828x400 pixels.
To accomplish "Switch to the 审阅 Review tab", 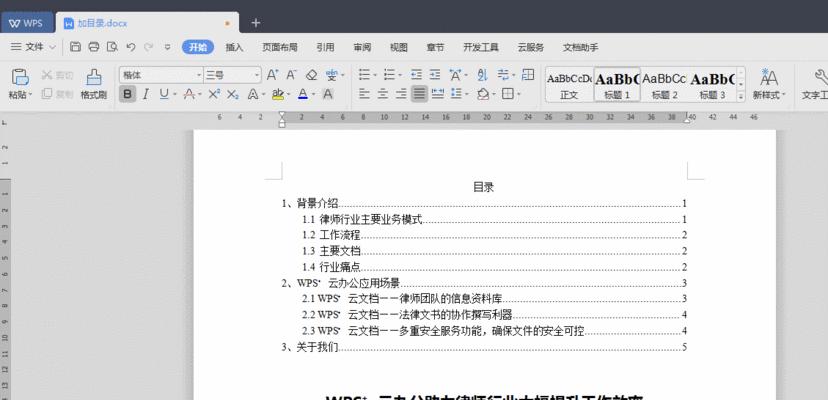I will [x=362, y=47].
